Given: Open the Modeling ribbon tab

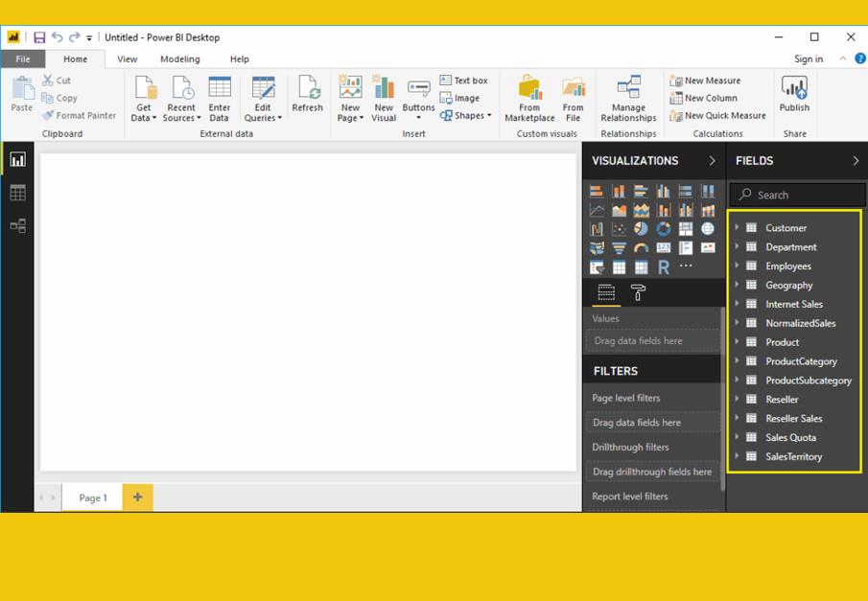Looking at the screenshot, I should coord(179,59).
